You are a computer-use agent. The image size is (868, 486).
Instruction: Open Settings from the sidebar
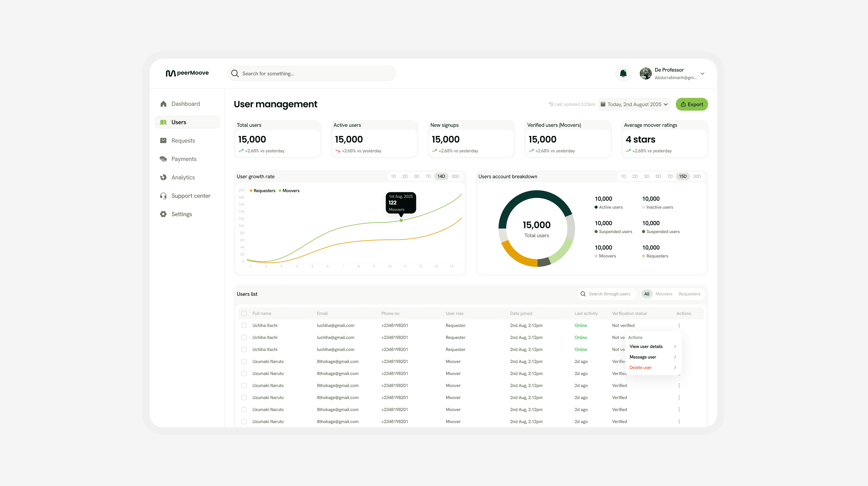click(x=182, y=214)
